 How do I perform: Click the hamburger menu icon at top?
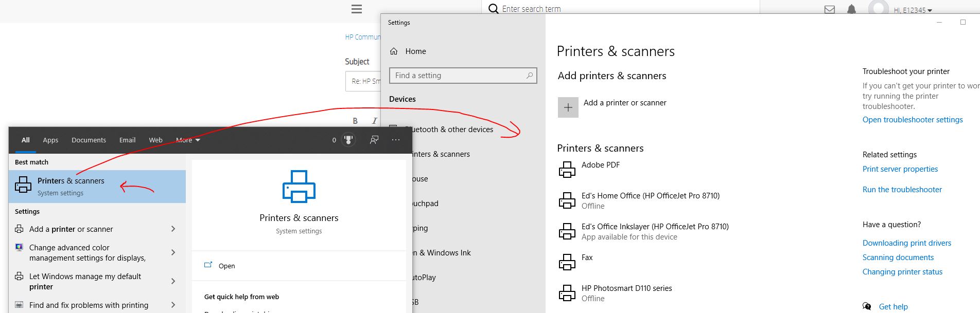point(357,9)
